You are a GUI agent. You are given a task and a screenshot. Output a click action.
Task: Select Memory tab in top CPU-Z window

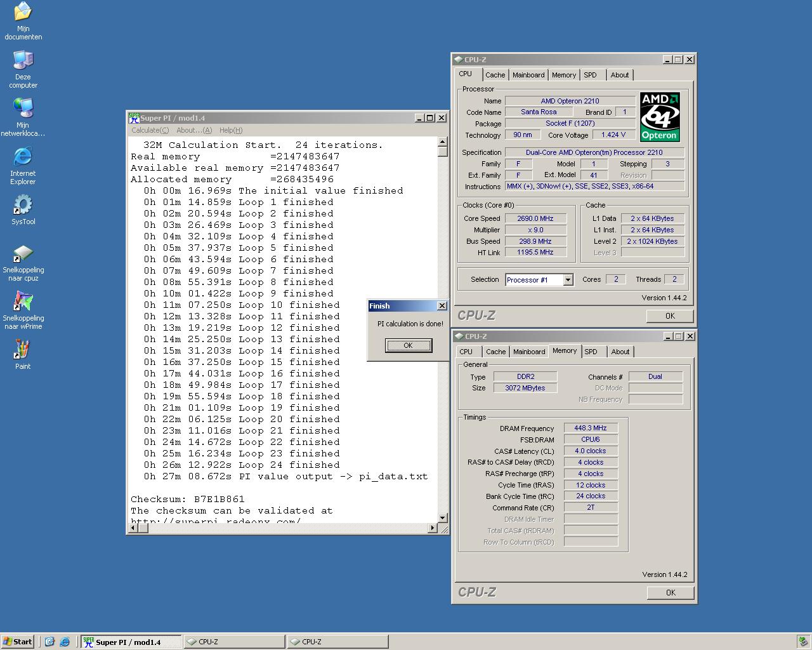(564, 75)
